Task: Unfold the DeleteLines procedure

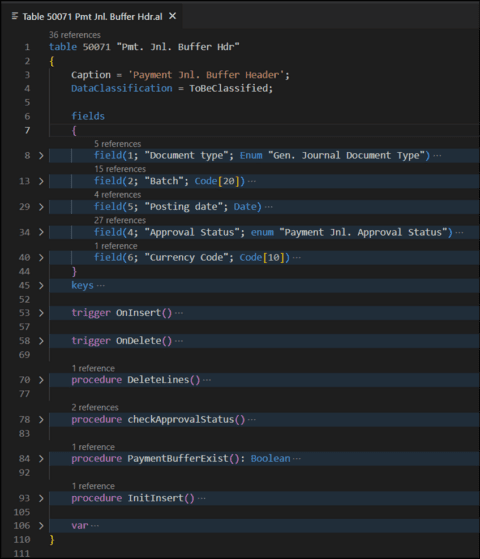Action: [x=41, y=380]
